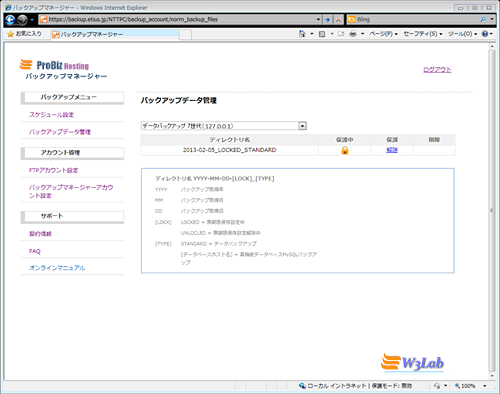
Task: Click the orange lock icon in 保護中 column
Action: point(345,150)
